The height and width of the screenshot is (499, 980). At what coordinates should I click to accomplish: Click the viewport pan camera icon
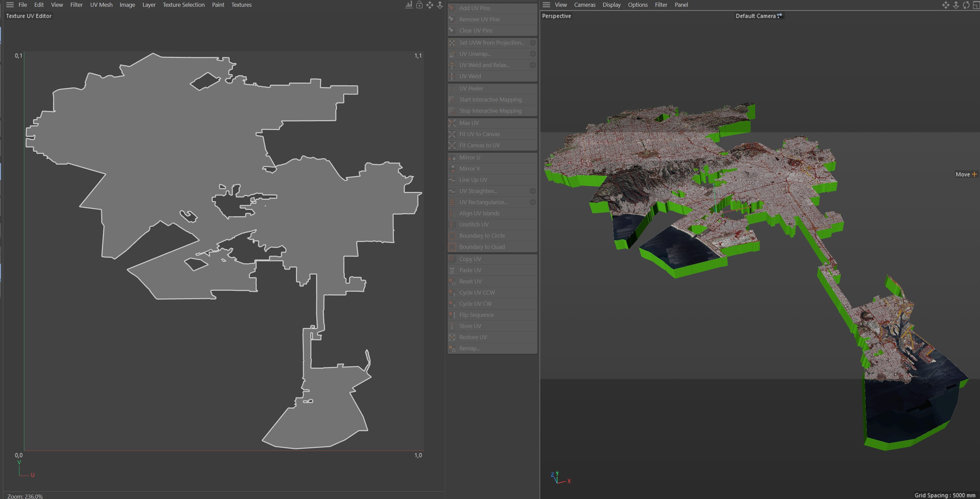coord(945,5)
